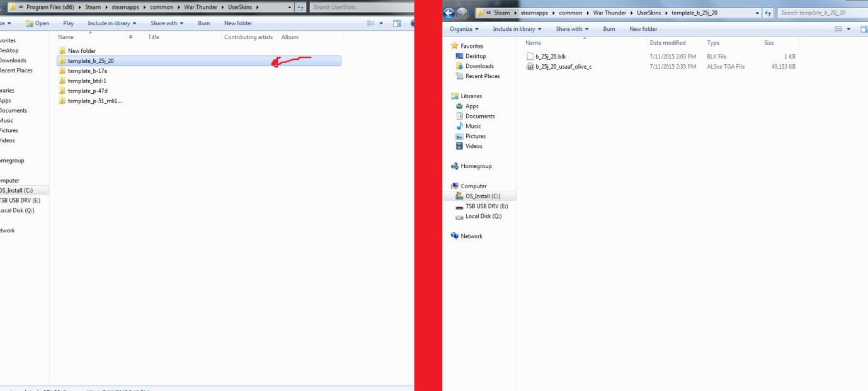The image size is (868, 391).
Task: Click the Homegroup icon in right window
Action: click(455, 167)
